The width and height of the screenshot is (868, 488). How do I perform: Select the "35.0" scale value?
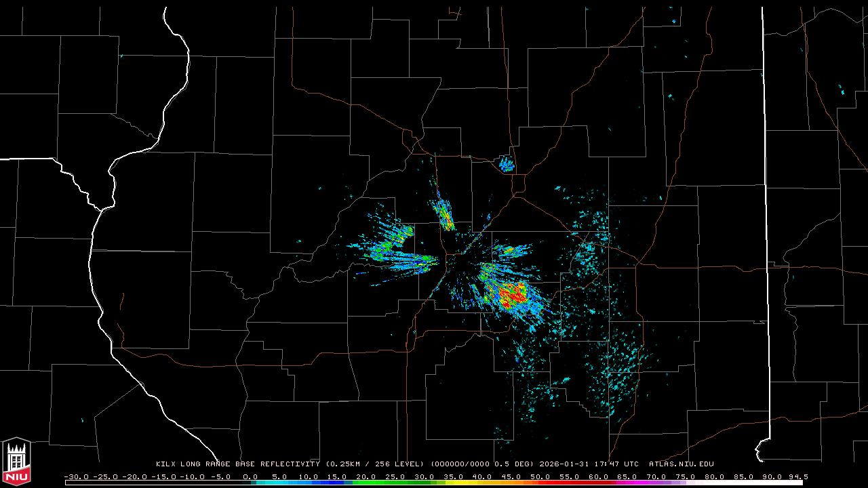(453, 476)
